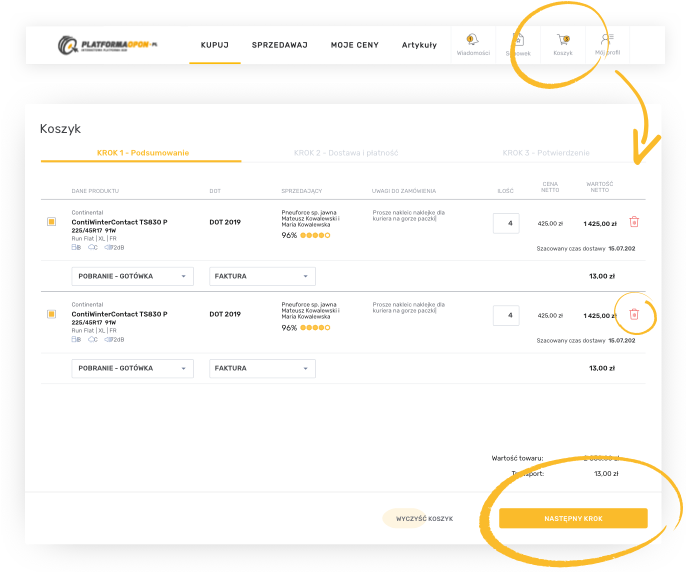The image size is (691, 572).
Task: Delete the first product with trash icon
Action: 634,222
